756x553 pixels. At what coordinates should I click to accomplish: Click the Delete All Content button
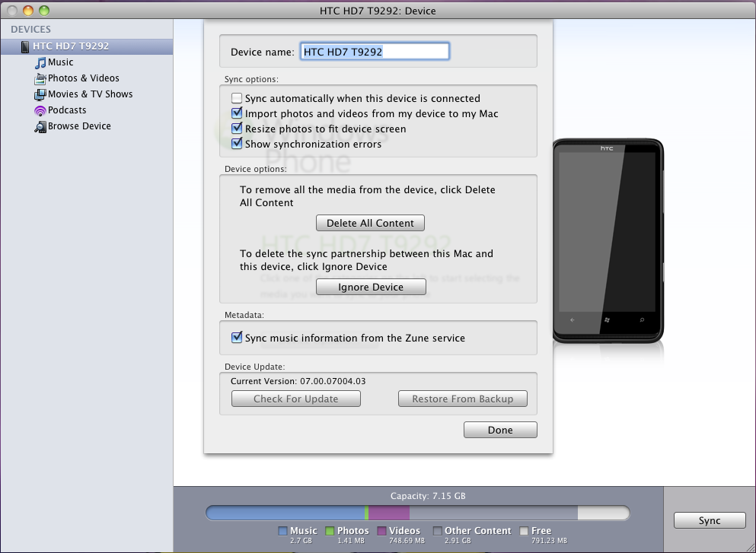coord(370,223)
